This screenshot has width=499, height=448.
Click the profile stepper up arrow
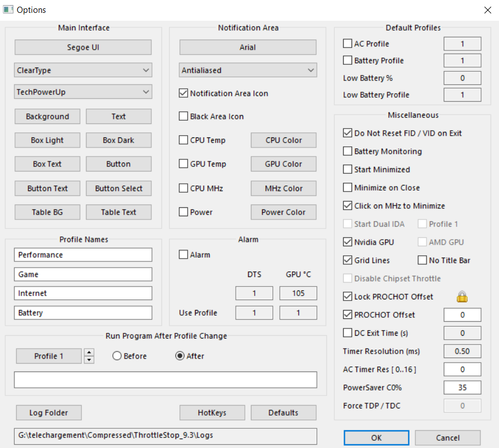point(89,352)
